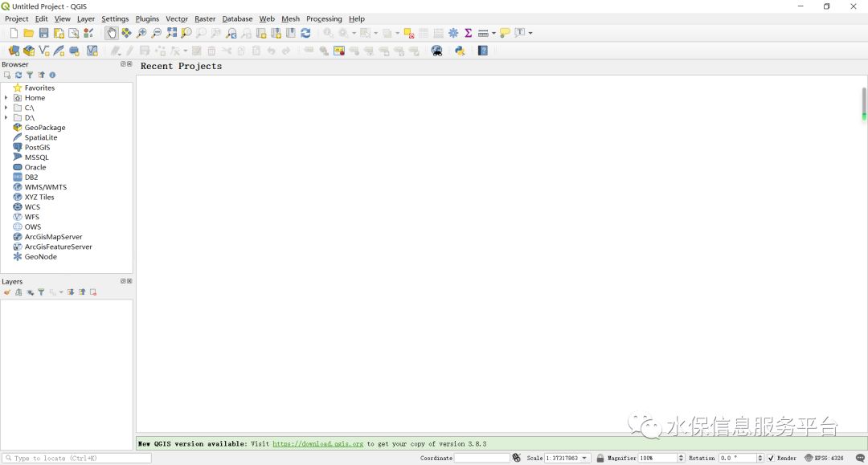Close the Layers panel
Screen dimensions: 868x465
point(129,281)
